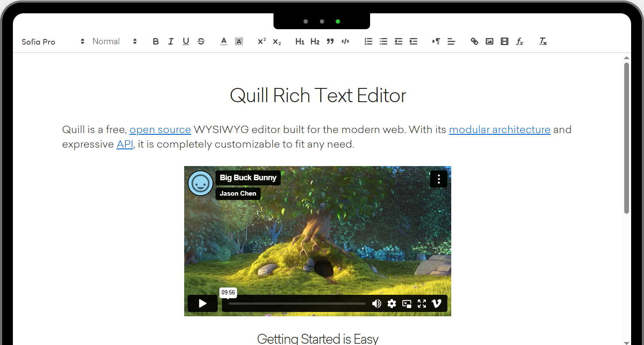
Task: Click the superscript icon
Action: point(261,42)
